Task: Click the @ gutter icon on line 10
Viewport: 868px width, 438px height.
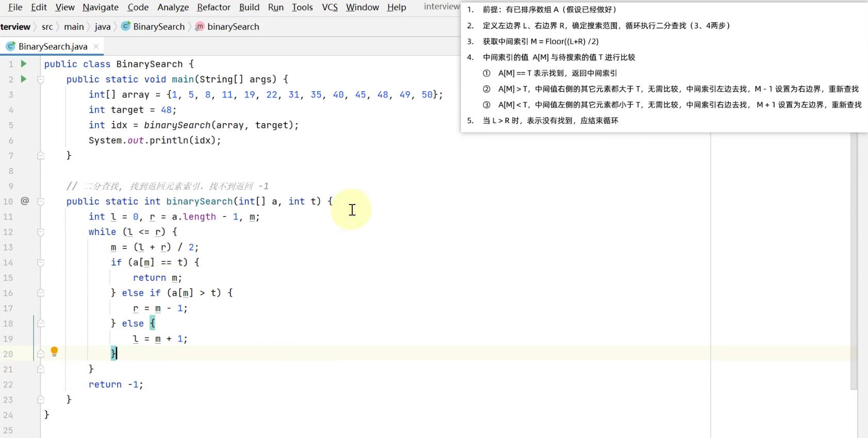Action: [x=24, y=201]
